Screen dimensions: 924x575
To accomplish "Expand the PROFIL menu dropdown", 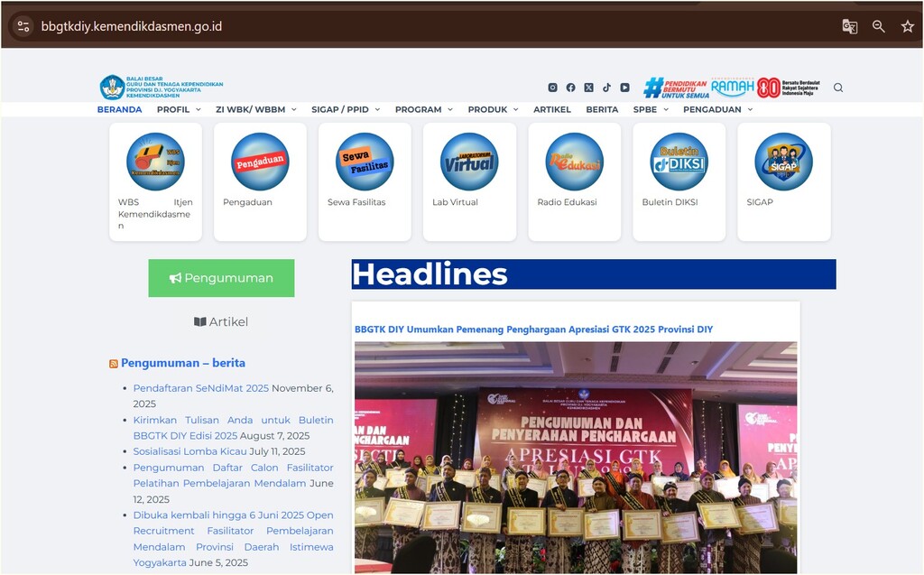I will pos(179,109).
